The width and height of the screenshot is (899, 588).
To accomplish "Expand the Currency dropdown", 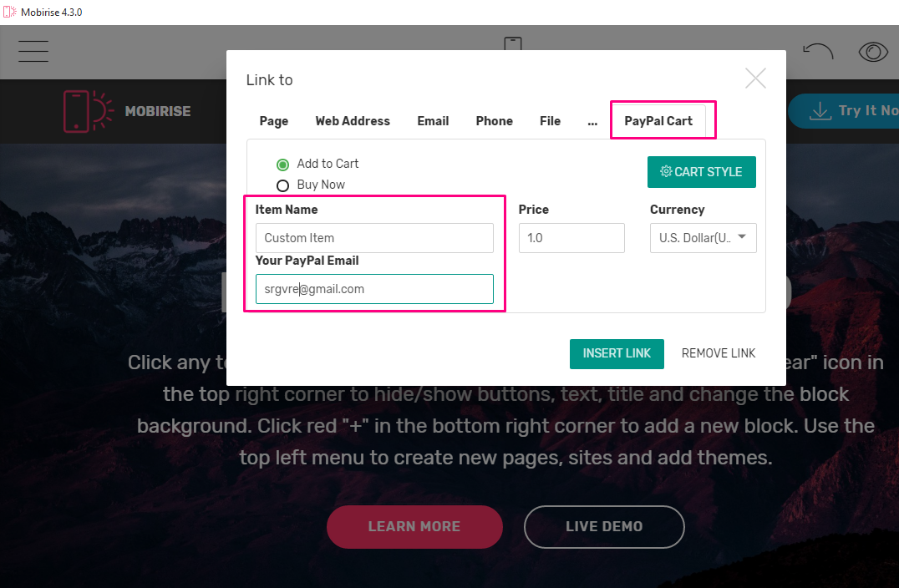I will click(703, 238).
